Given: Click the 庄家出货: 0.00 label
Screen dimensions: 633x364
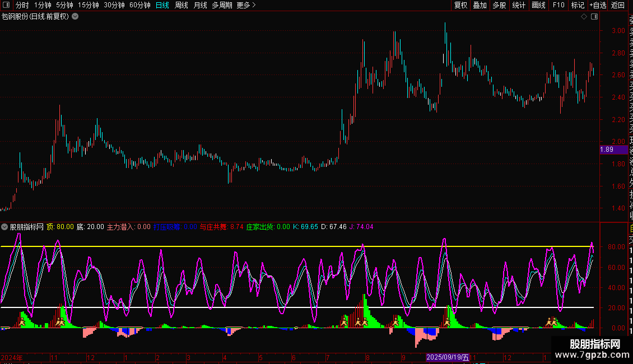Looking at the screenshot, I should pos(268,227).
